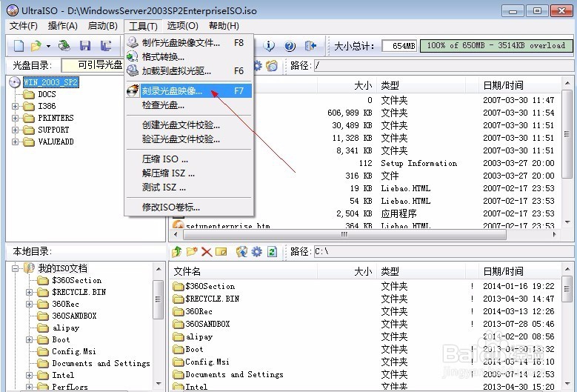The image size is (577, 392).
Task: Click the green Refresh icon in local toolbar
Action: [x=272, y=252]
